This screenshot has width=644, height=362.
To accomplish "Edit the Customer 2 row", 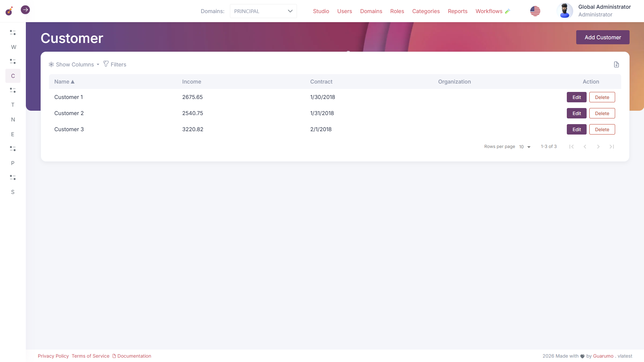I will click(576, 113).
